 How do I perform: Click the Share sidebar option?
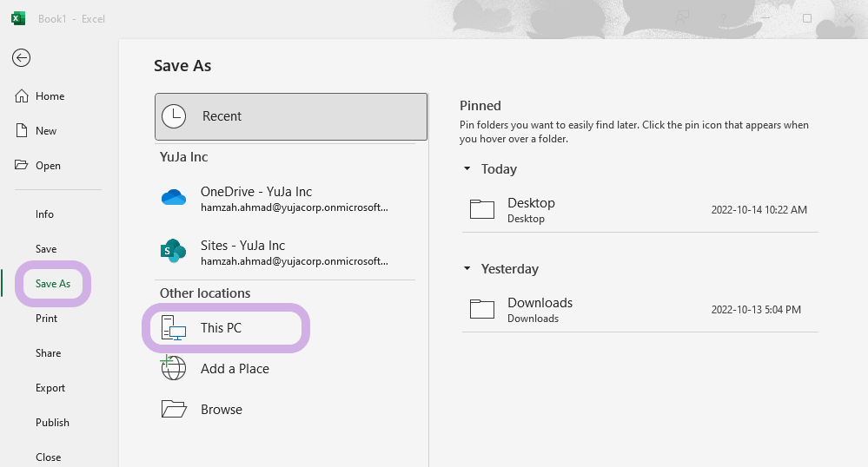[48, 353]
